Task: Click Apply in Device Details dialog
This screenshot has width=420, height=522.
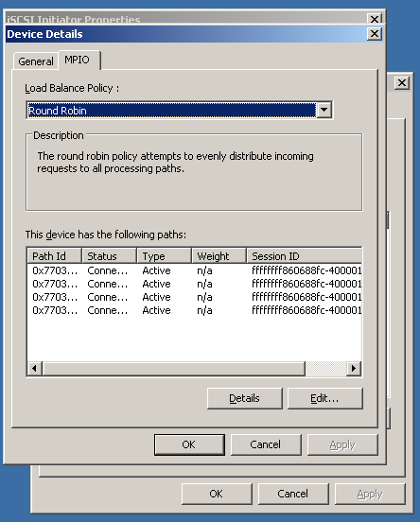Action: coord(342,444)
